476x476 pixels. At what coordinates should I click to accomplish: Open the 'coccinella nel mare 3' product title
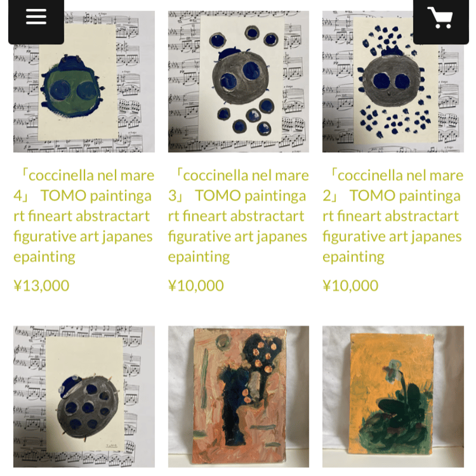coord(239,216)
